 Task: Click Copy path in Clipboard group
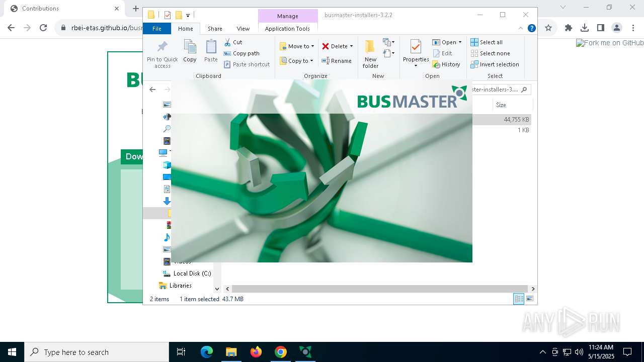point(242,53)
